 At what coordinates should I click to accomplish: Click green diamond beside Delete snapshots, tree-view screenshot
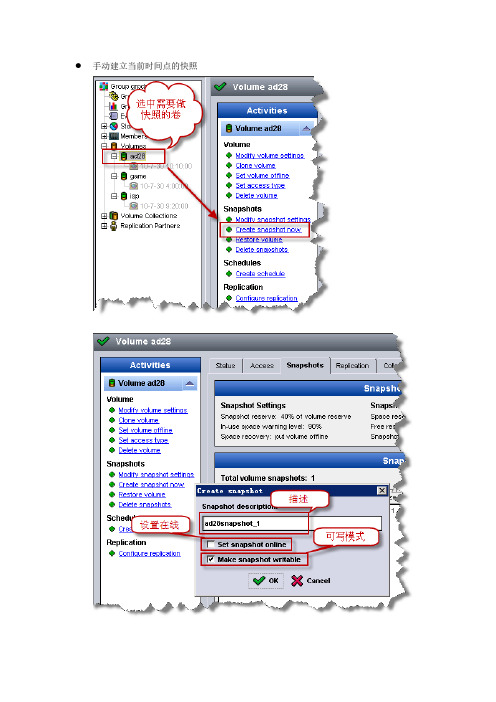click(229, 249)
